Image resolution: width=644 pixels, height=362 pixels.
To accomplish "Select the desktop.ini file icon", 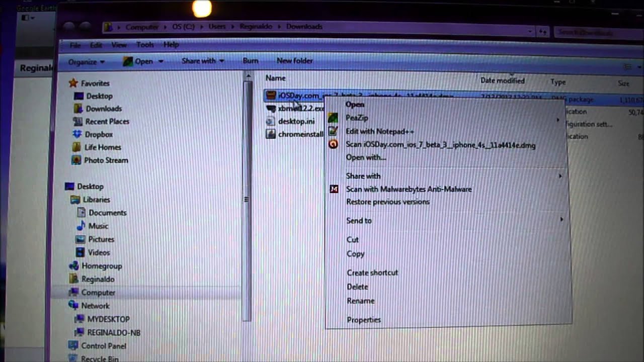I will pyautogui.click(x=271, y=121).
